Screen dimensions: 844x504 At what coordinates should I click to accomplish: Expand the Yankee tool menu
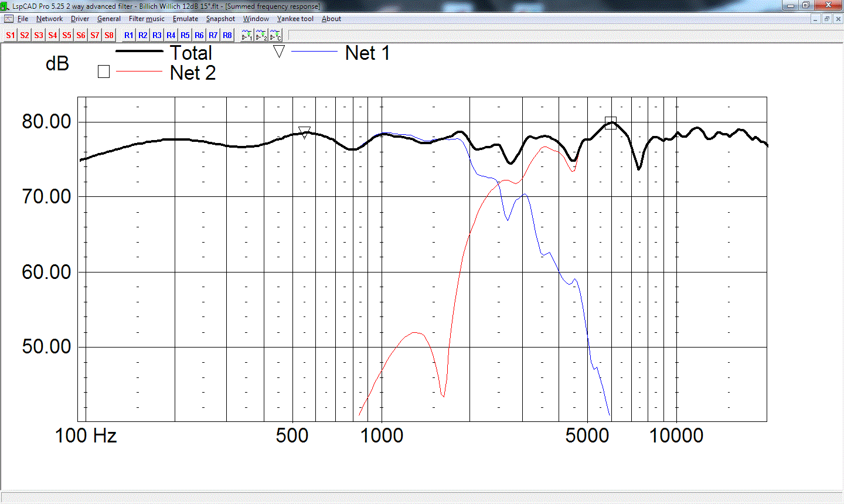(295, 19)
